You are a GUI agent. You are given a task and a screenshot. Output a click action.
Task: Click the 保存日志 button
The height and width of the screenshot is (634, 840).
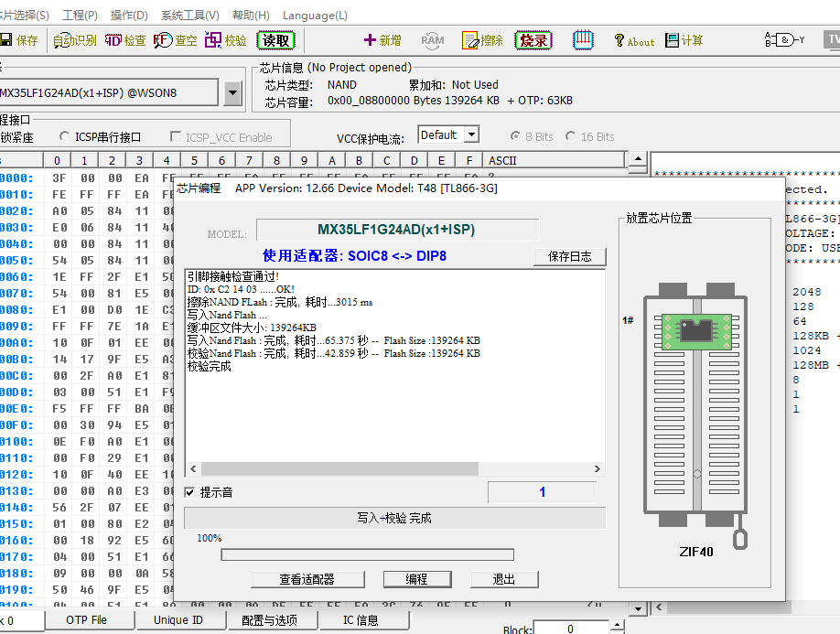(x=569, y=256)
